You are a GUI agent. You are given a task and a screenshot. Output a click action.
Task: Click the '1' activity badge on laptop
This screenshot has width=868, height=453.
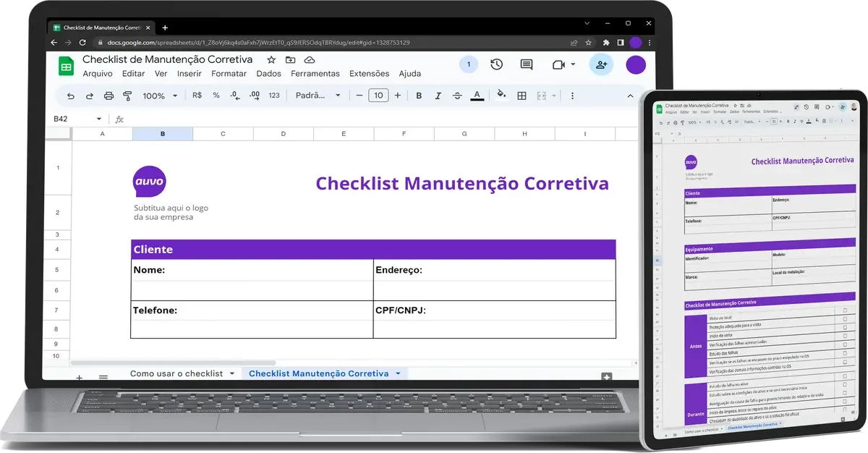469,64
